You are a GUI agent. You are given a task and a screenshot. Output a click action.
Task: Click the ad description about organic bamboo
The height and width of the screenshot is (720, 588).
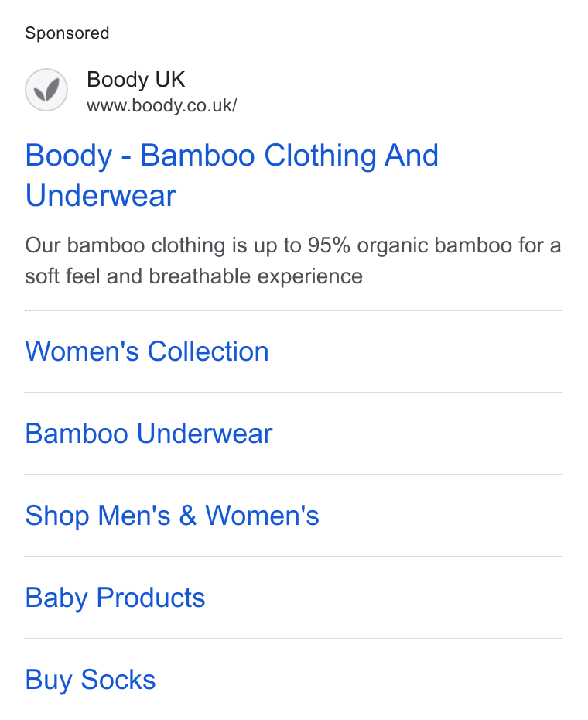pos(293,261)
